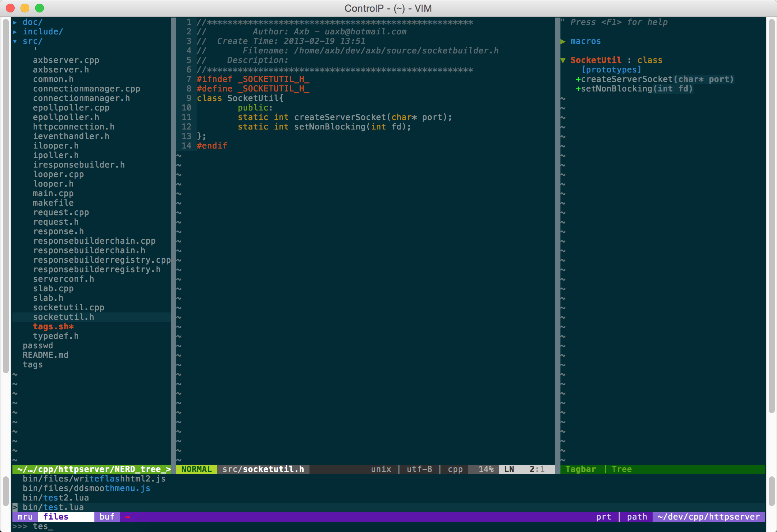Expand the include/ folder in NERD Tree
This screenshot has width=777, height=532.
[x=44, y=32]
